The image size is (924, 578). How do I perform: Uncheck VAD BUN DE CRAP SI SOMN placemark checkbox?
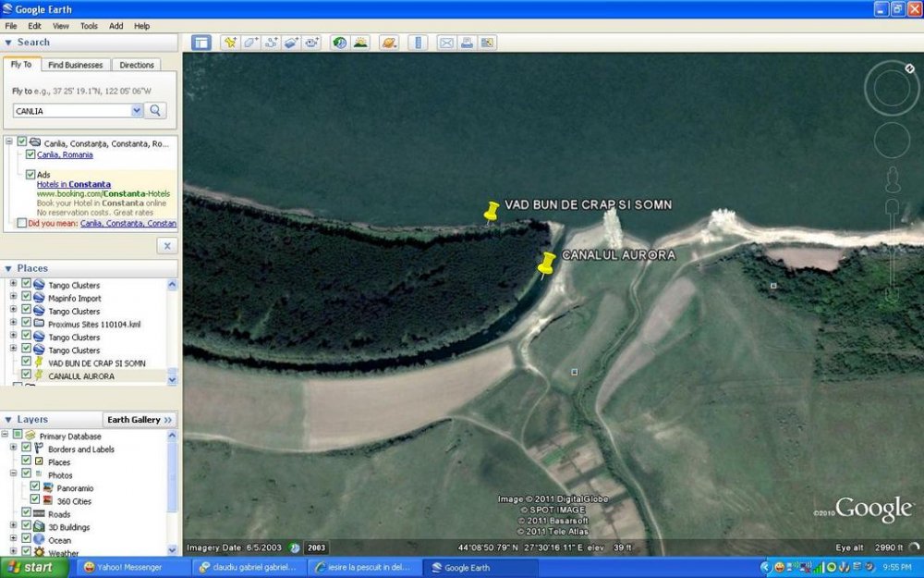(x=26, y=362)
